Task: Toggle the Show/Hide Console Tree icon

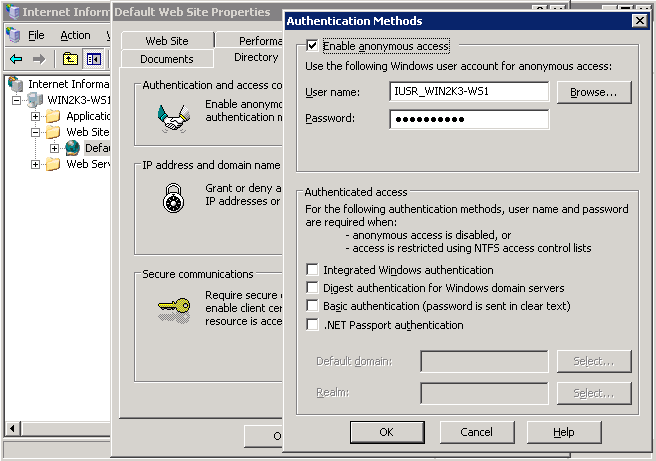Action: [94, 59]
